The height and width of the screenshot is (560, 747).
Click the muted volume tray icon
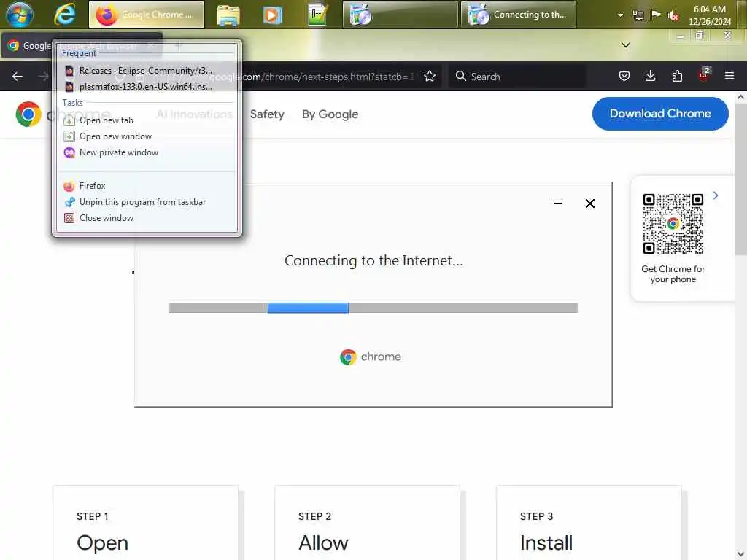tap(673, 16)
